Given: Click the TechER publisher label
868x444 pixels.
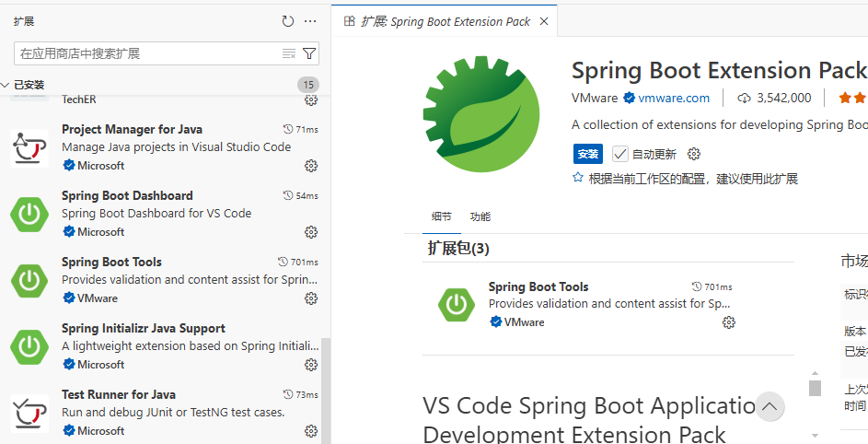Looking at the screenshot, I should tap(78, 99).
